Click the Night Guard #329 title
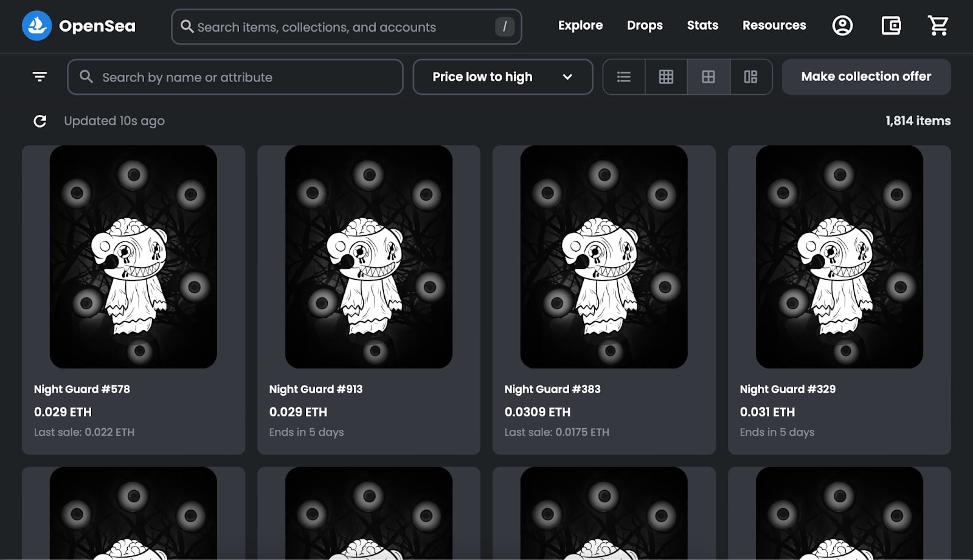This screenshot has height=560, width=973. [x=788, y=389]
